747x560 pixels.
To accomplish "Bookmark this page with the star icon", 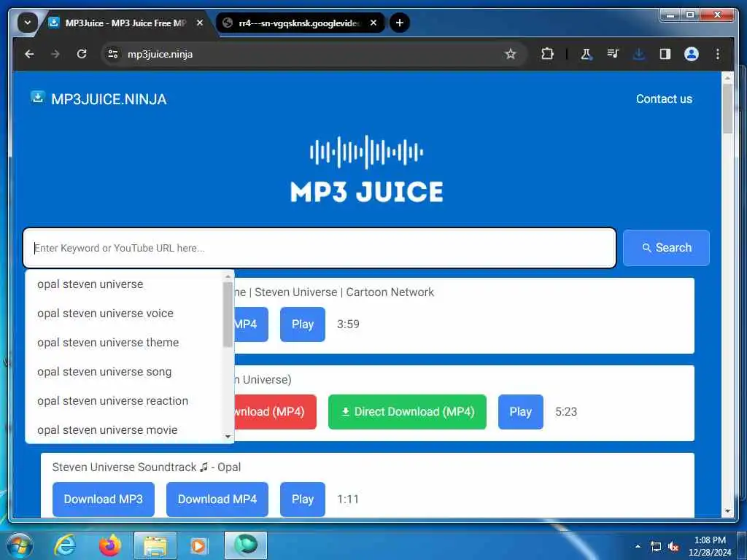I will (x=510, y=54).
